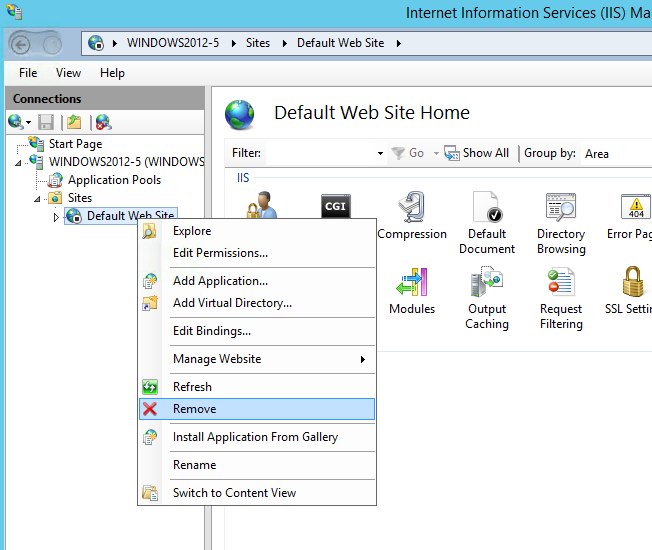Open the View menu
Screen dimensions: 652x550
pyautogui.click(x=68, y=73)
